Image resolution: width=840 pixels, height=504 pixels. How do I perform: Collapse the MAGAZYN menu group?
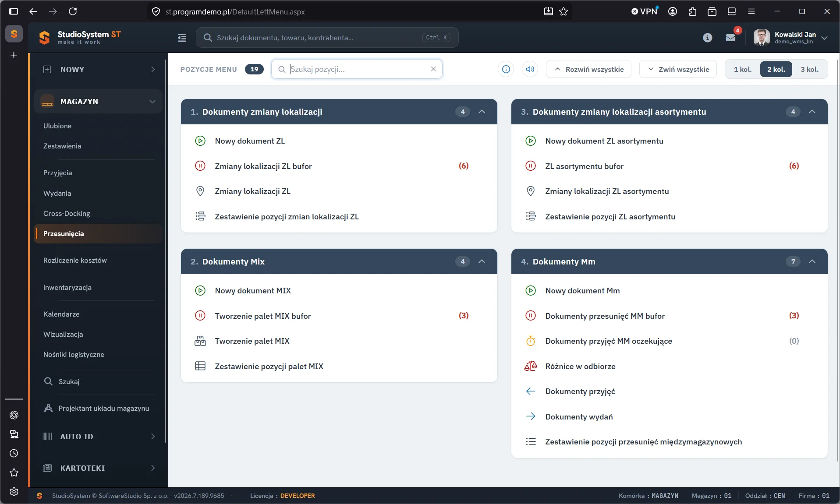[98, 102]
